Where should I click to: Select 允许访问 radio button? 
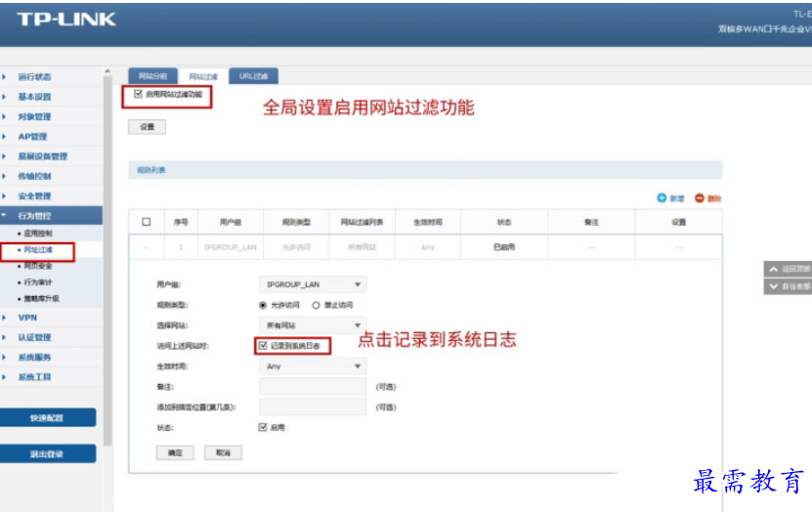pos(263,305)
